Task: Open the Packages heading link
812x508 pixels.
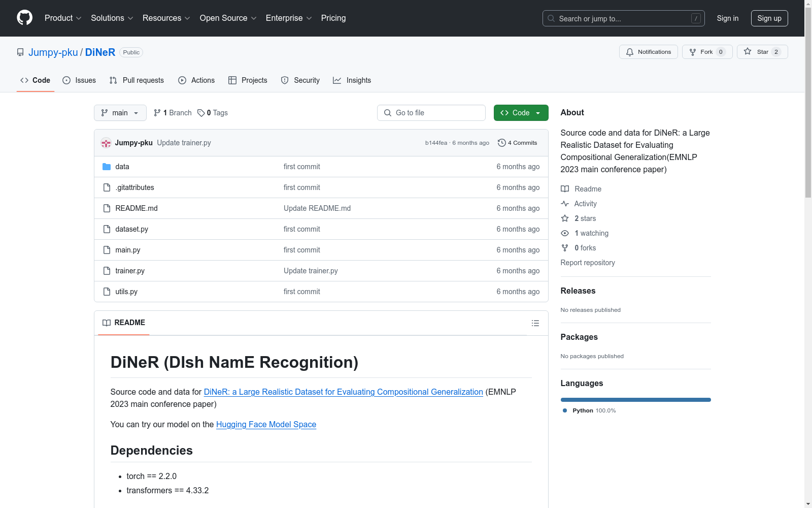Action: tap(579, 337)
